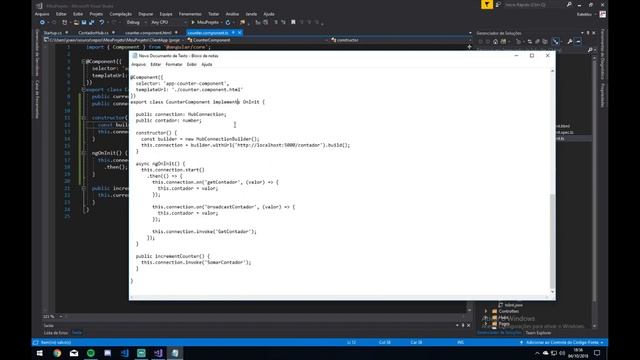640x360 pixels.
Task: Open the CounterComponent class navigation dropdown
Action: coord(258,40)
